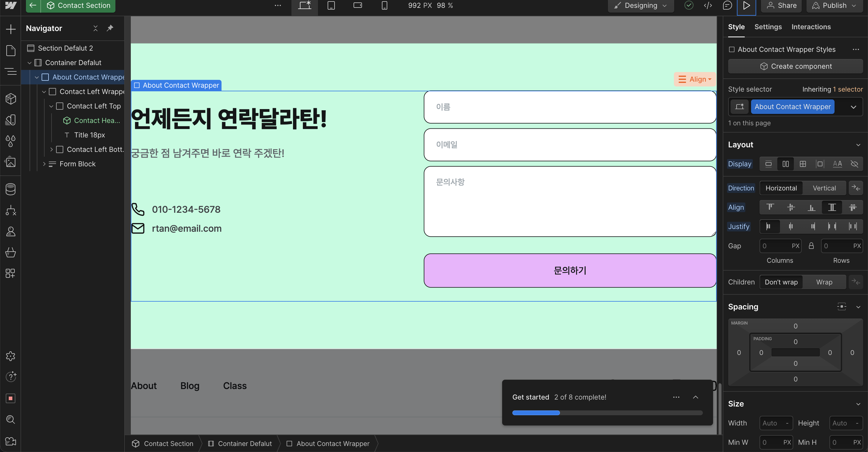The image size is (868, 452).
Task: Open the CMS collections panel
Action: tap(11, 189)
